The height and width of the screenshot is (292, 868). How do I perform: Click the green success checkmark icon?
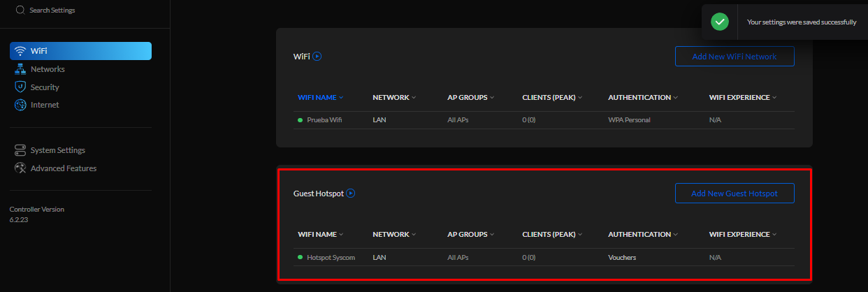point(720,22)
